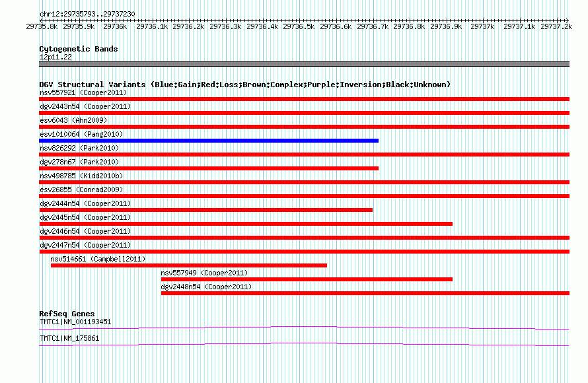Screen dimensions: 588x383
Task: Click the red bar under nsv826292
Action: tap(304, 155)
